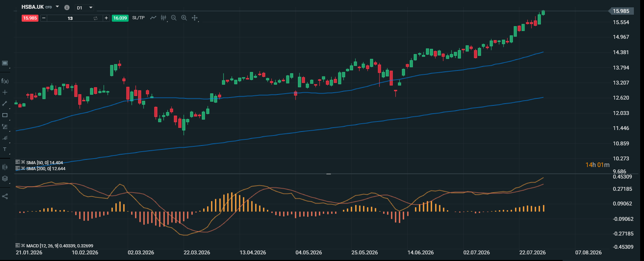Image resolution: width=644 pixels, height=261 pixels.
Task: Click the 21.01.2026 date on time axis
Action: [29, 253]
